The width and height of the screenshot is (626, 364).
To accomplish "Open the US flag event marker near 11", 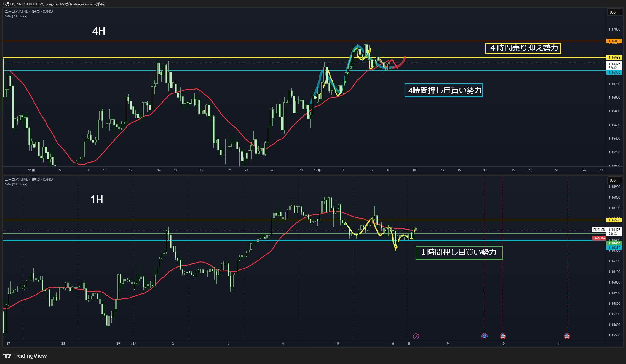I will pyautogui.click(x=567, y=336).
